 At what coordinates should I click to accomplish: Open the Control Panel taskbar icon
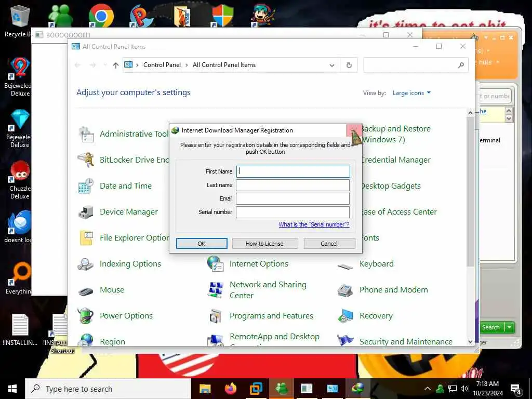[x=332, y=389]
